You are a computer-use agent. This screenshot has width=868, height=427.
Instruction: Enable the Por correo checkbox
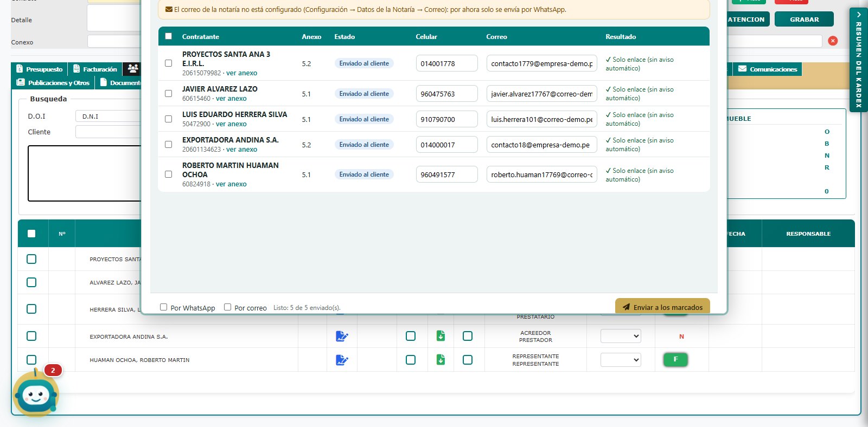pyautogui.click(x=227, y=307)
